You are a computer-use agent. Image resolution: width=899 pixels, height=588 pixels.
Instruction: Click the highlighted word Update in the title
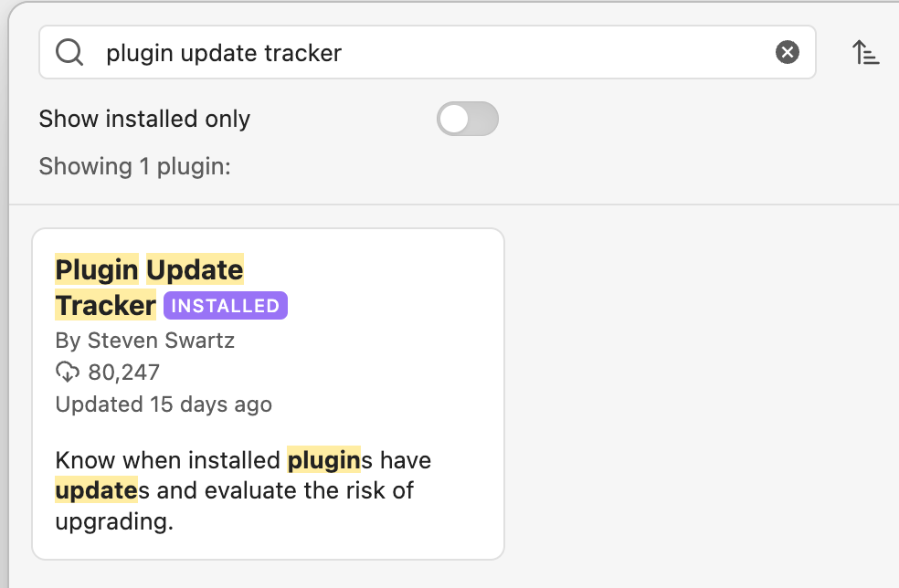coord(195,270)
